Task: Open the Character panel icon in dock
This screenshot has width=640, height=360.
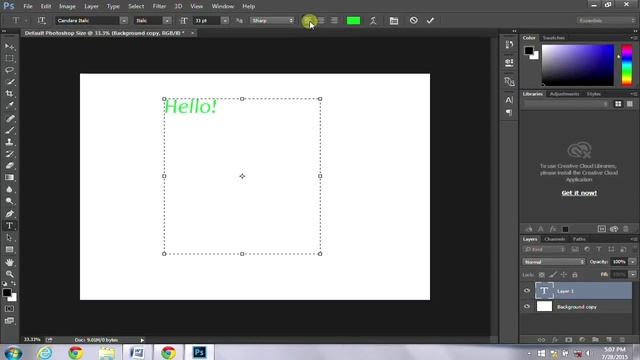Action: coord(509,100)
